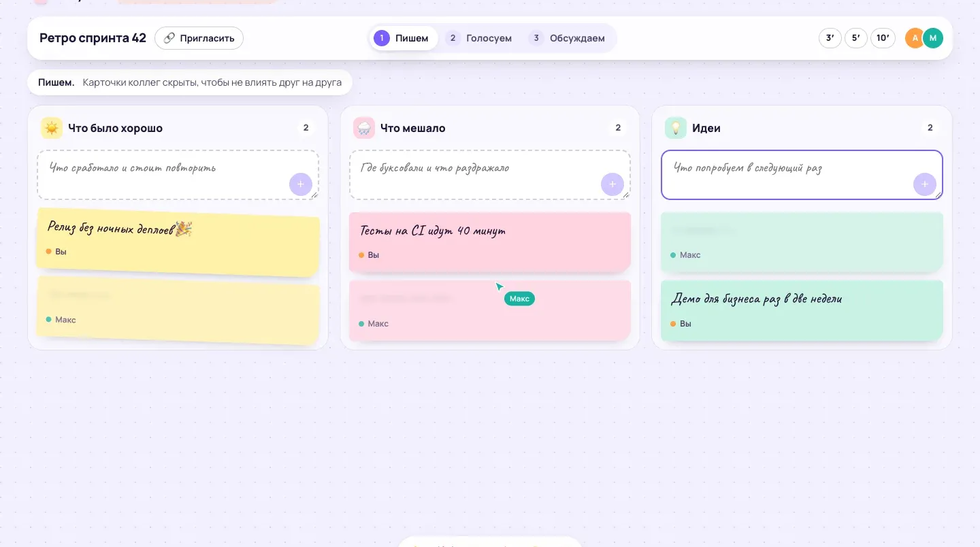Focus the "Что сработало и стоит повторить" field
This screenshot has height=547, width=980.
tap(178, 175)
